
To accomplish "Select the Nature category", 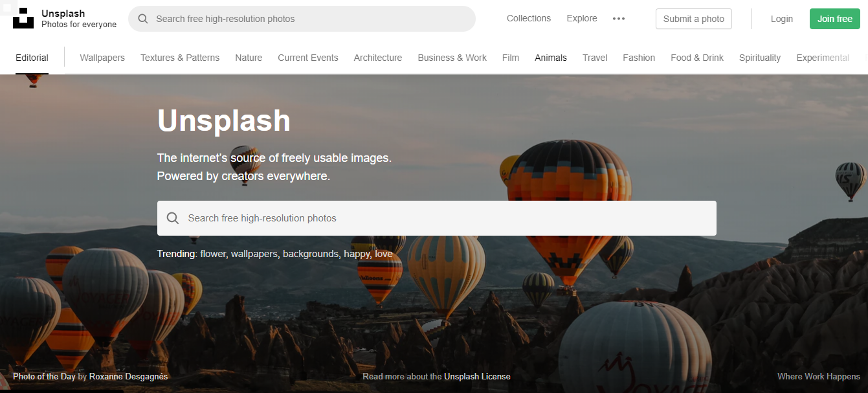I will tap(249, 58).
